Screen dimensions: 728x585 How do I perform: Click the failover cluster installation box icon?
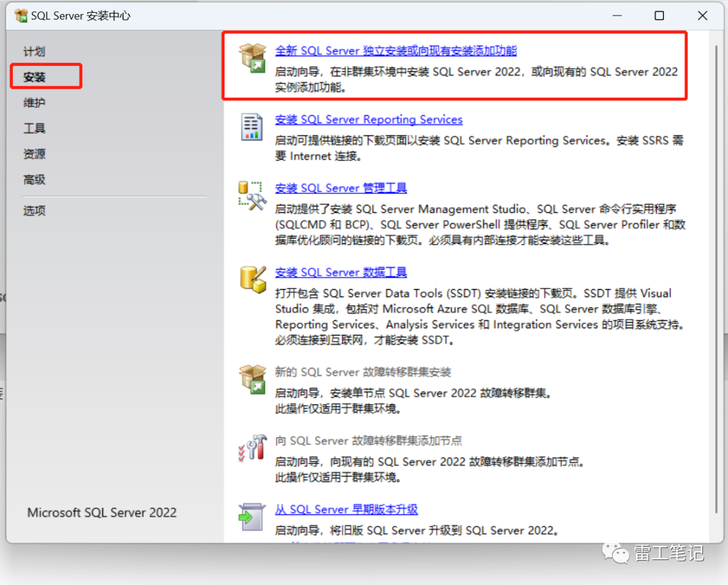253,379
